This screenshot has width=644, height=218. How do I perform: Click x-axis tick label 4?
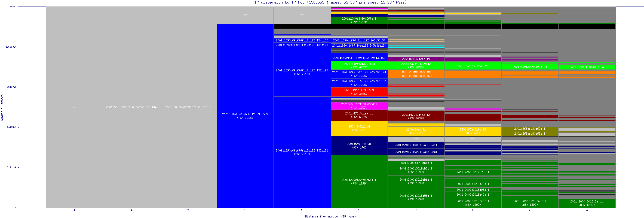245,210
